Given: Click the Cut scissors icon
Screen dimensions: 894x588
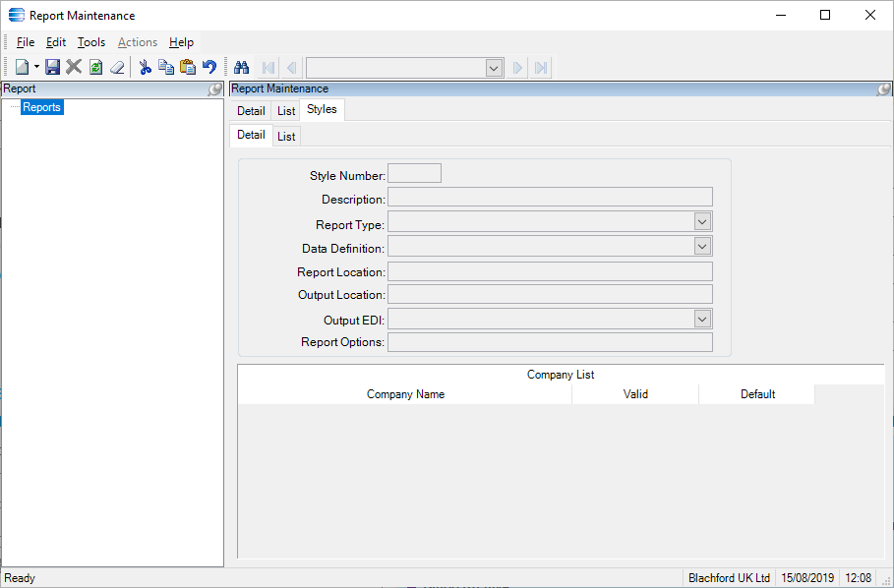Looking at the screenshot, I should pyautogui.click(x=146, y=68).
